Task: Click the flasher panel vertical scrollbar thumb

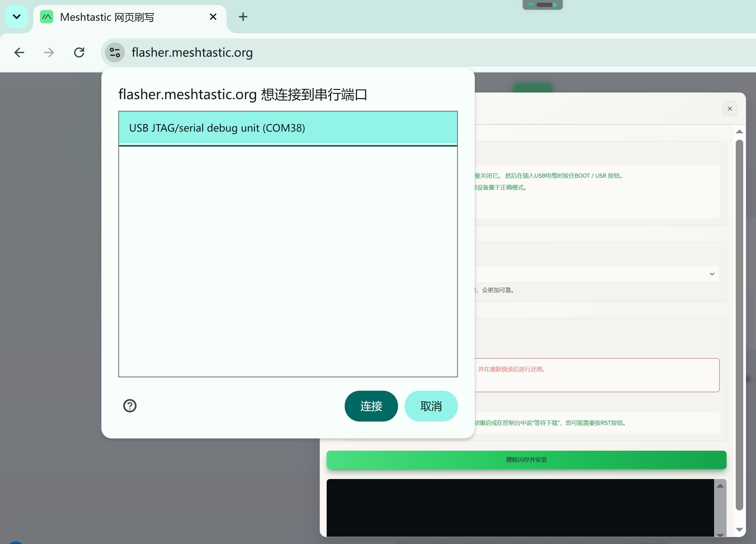Action: point(739,325)
